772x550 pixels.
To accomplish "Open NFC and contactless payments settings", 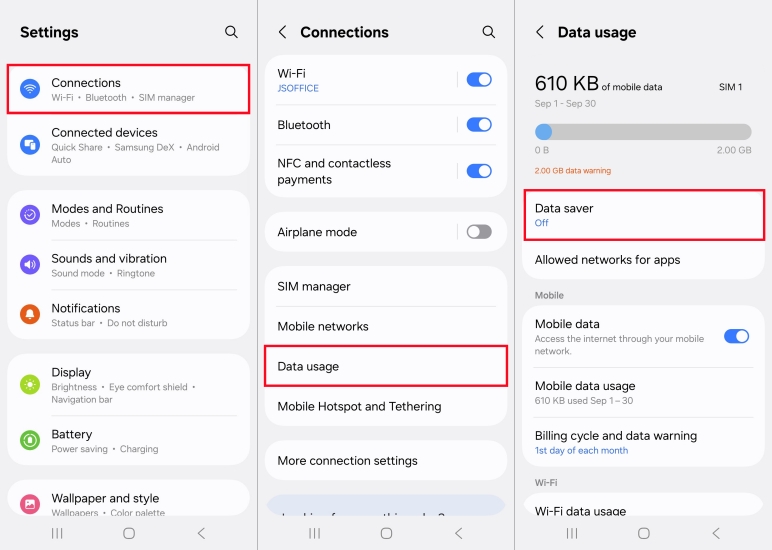I will pos(362,171).
